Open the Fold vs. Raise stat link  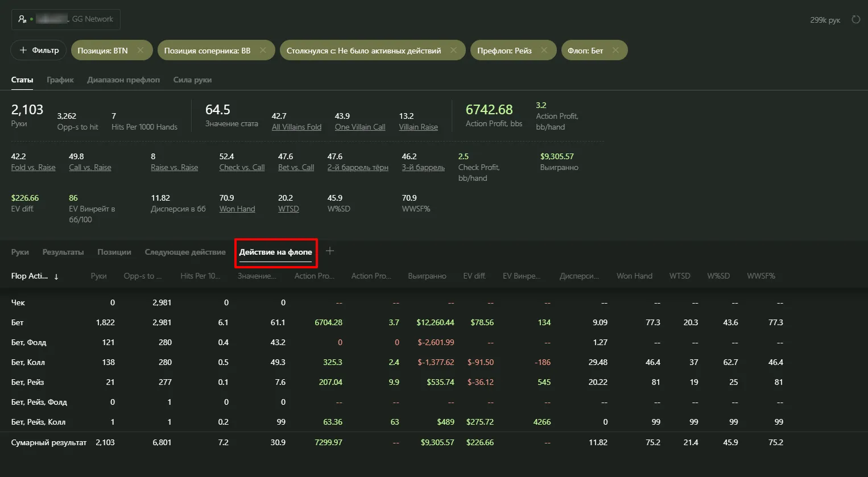point(34,168)
